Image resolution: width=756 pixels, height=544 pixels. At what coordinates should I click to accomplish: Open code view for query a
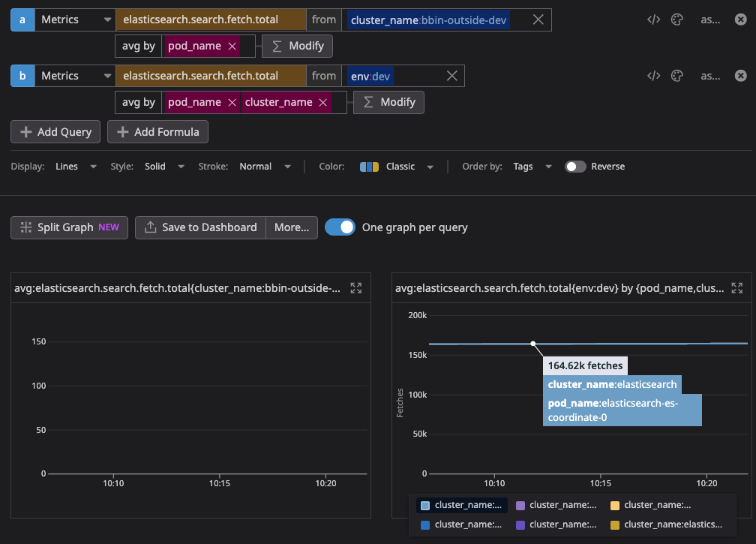(x=653, y=20)
